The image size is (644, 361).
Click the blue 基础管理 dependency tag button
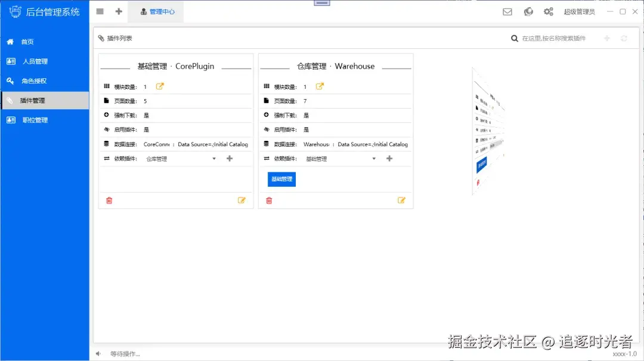click(281, 179)
